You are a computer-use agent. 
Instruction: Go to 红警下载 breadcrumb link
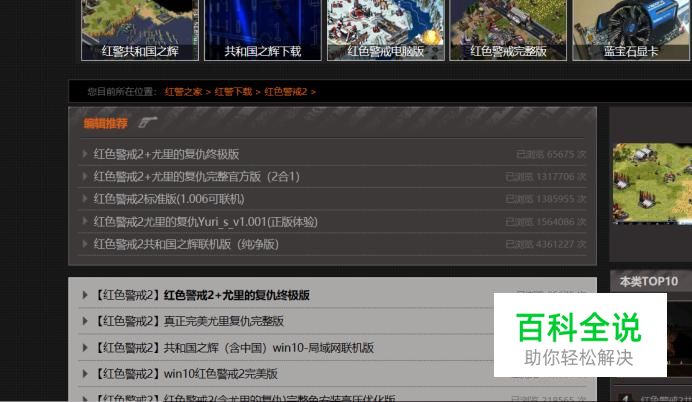[x=233, y=92]
